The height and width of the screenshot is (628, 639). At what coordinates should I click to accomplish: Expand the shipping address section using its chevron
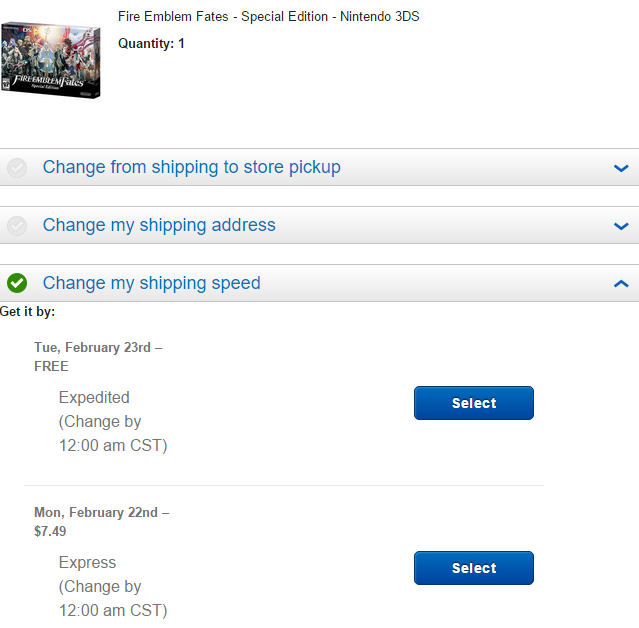(x=621, y=226)
